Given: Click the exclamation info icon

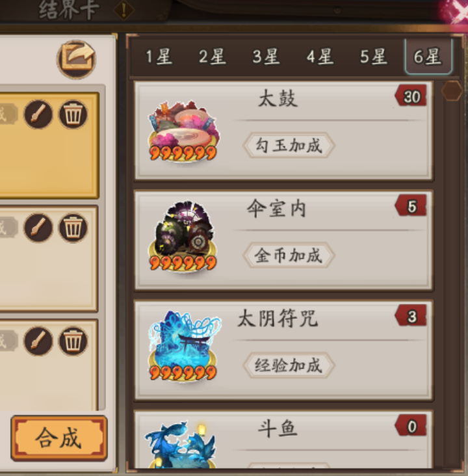Looking at the screenshot, I should [x=124, y=10].
